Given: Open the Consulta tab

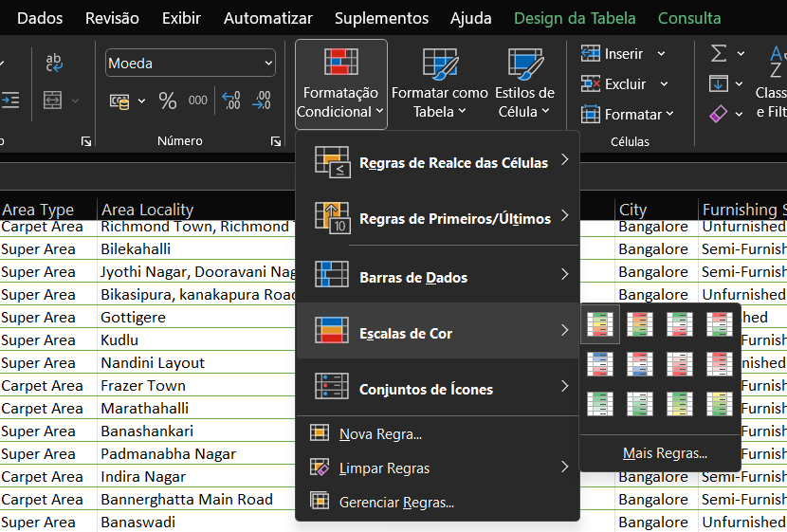Looking at the screenshot, I should tap(689, 18).
